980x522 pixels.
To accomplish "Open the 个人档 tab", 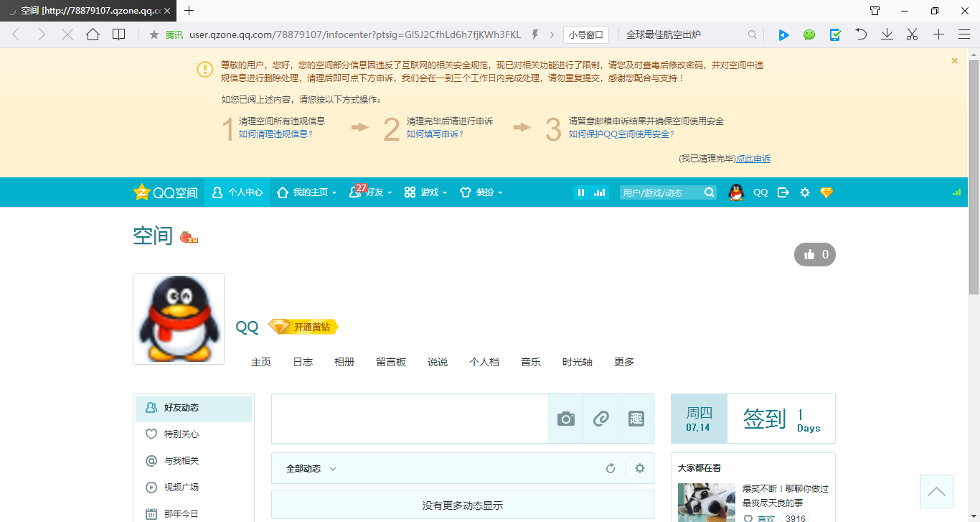I will [484, 362].
